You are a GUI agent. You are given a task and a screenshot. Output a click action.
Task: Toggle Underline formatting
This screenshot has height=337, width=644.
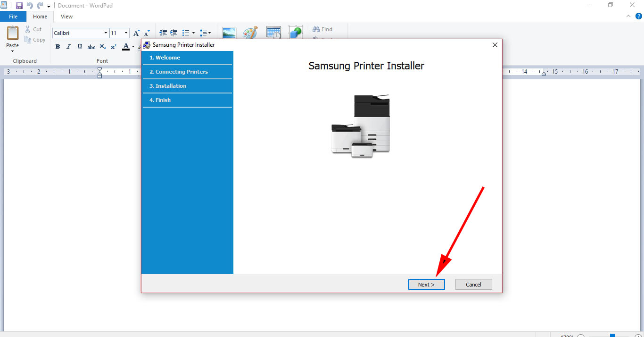(x=79, y=47)
